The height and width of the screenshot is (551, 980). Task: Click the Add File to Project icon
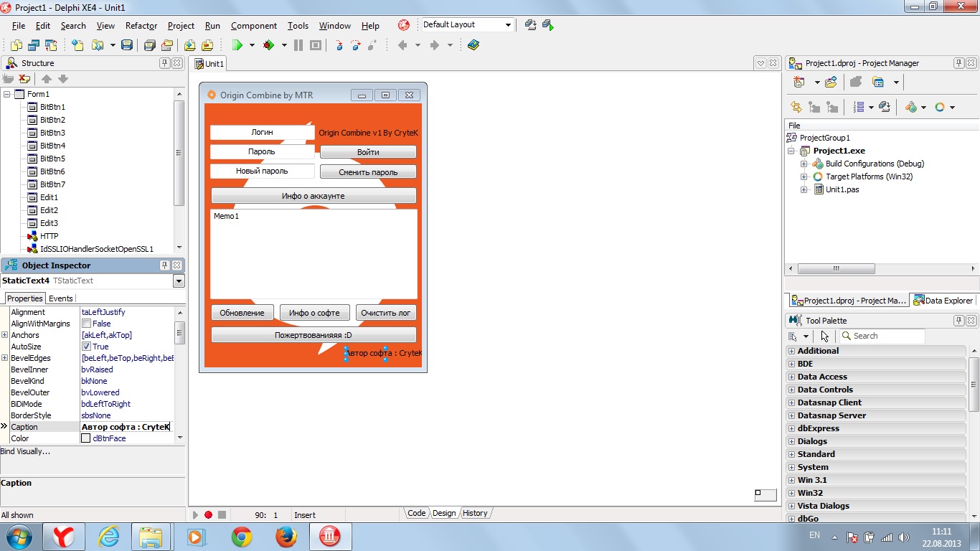[x=189, y=45]
